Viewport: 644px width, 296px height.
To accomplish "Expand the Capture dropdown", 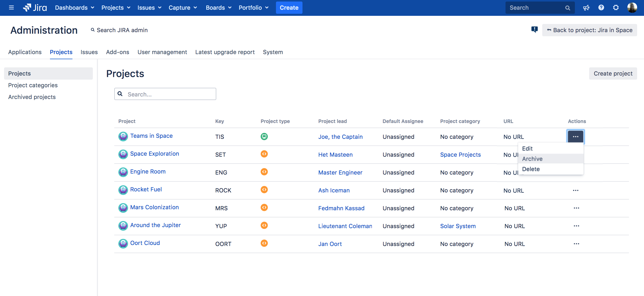I will [183, 8].
